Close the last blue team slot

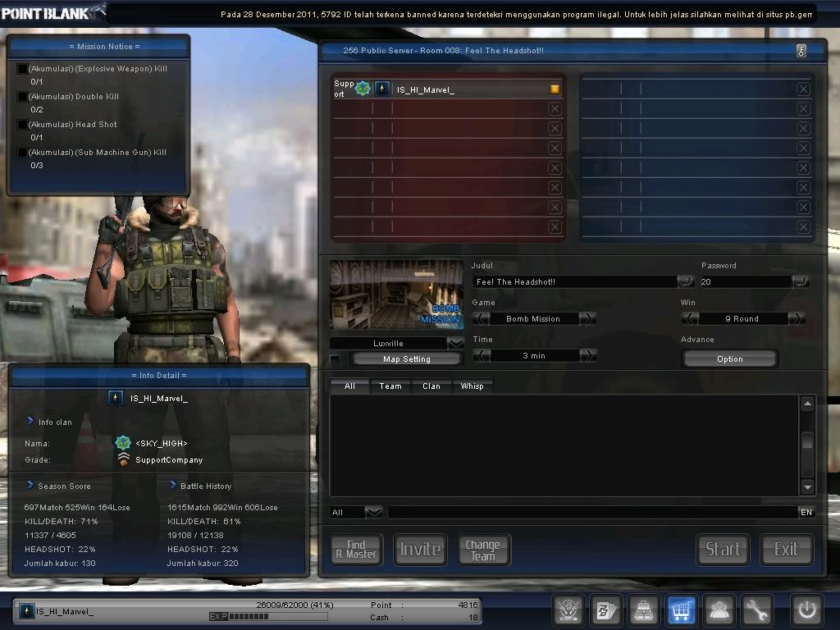point(803,226)
